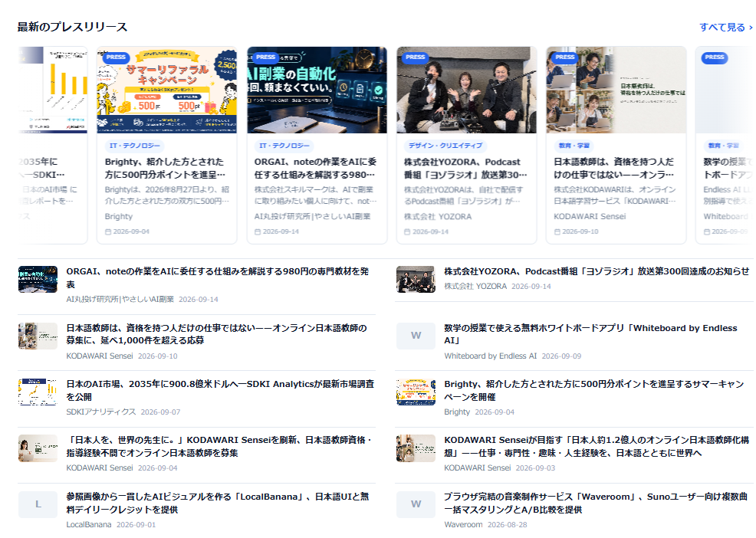Click calendar icon beside 2026-09-09 on Whiteboard card
The image size is (756, 538).
[706, 232]
